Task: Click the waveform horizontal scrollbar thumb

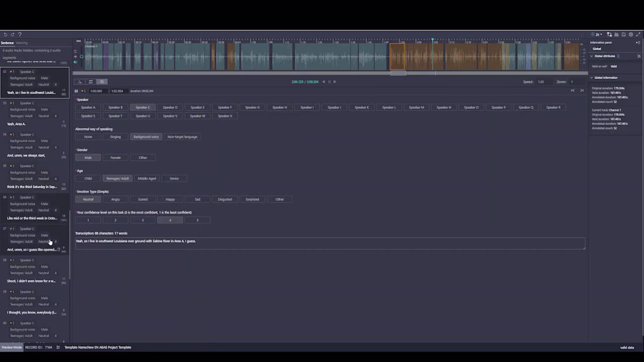Action: click(x=398, y=73)
